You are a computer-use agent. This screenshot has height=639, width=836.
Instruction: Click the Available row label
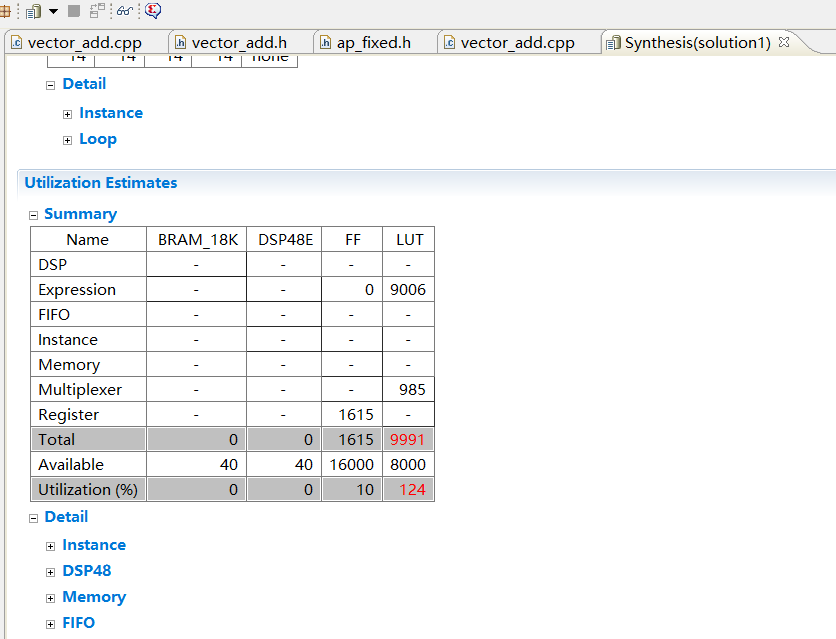coord(71,465)
